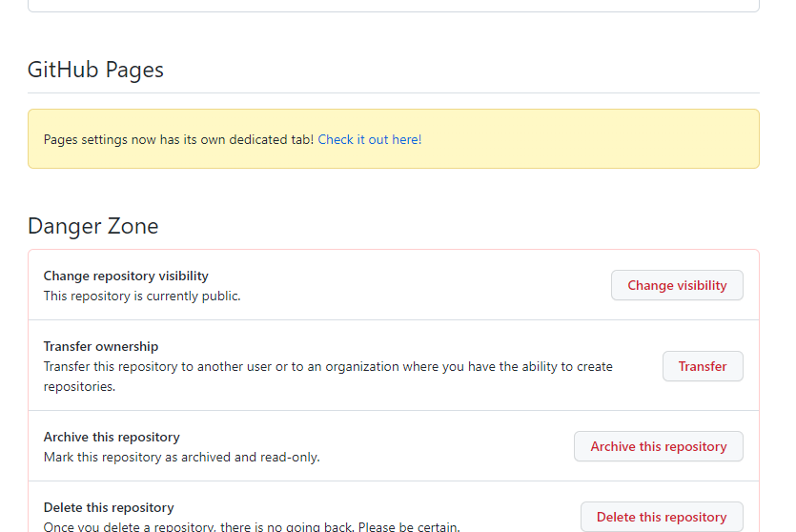Click the bold 'Delete this repository' title text
This screenshot has height=532, width=796.
109,507
